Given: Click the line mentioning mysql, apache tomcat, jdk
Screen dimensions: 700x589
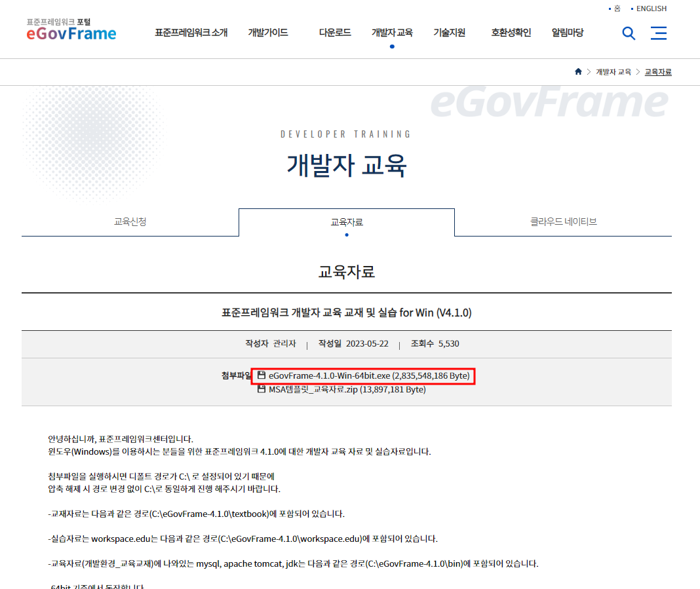Looking at the screenshot, I should coord(293,564).
